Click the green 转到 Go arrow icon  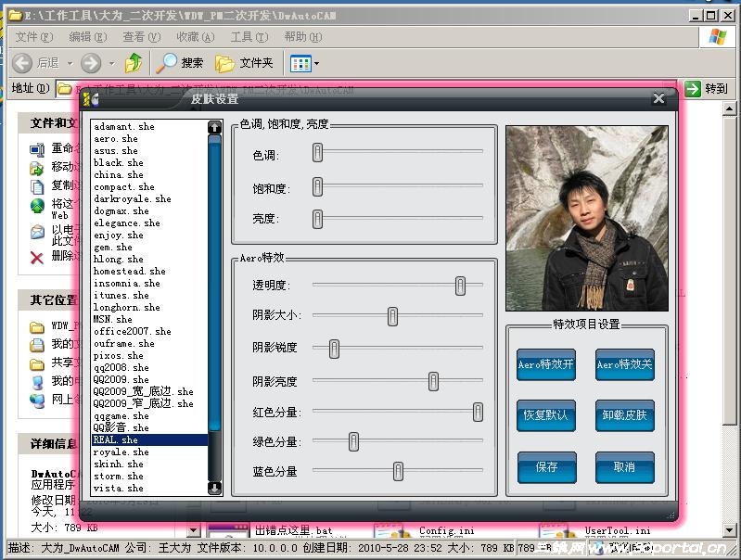pos(693,88)
